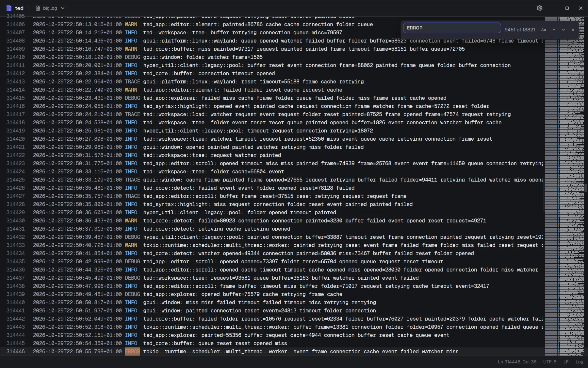Toggle case-sensitive search (Aa)
Viewport: 588px width, 368px height.
point(544,29)
